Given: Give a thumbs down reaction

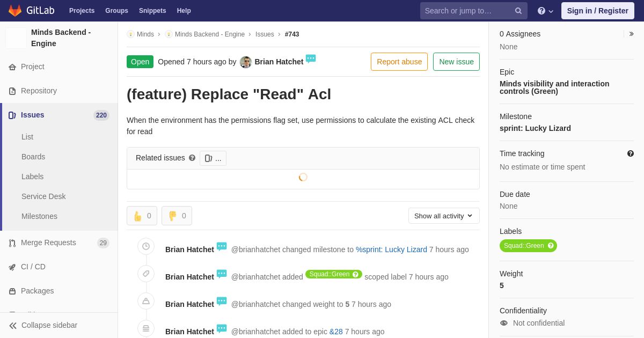Looking at the screenshot, I should 177,216.
